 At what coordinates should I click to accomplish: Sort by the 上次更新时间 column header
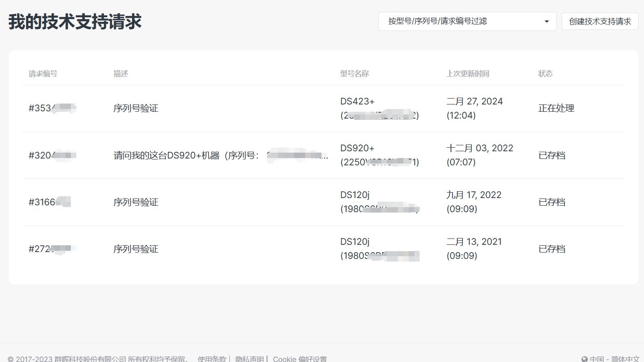pyautogui.click(x=467, y=74)
